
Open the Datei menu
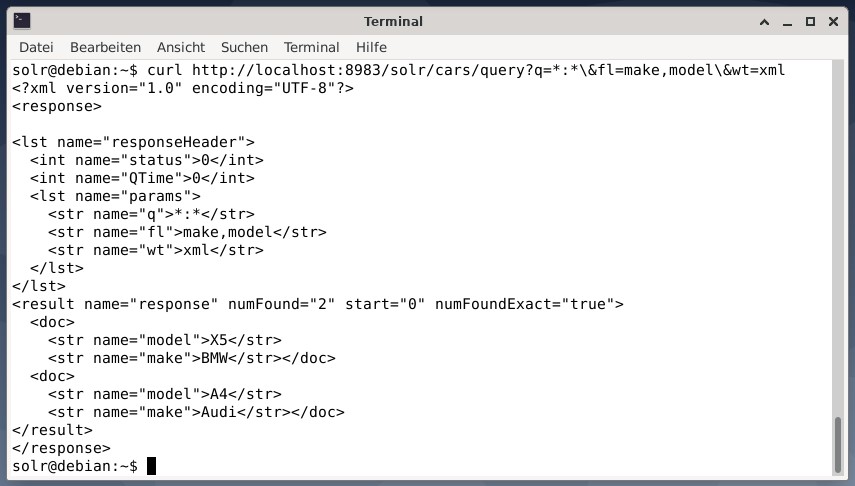[x=36, y=47]
